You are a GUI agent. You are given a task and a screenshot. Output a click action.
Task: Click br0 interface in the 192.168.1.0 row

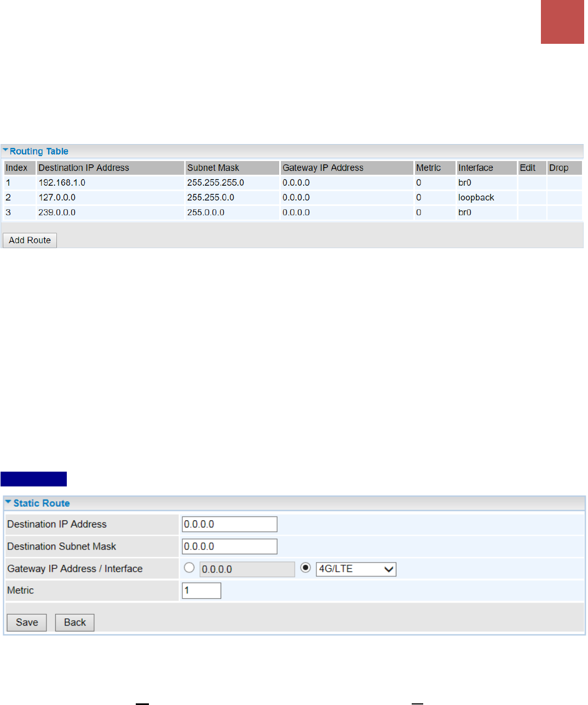click(465, 182)
